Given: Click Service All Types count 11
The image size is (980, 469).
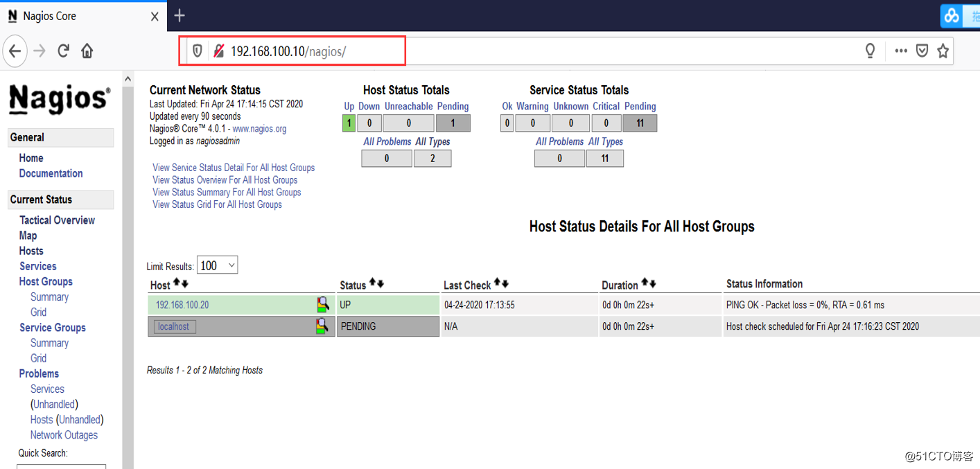Looking at the screenshot, I should 605,159.
